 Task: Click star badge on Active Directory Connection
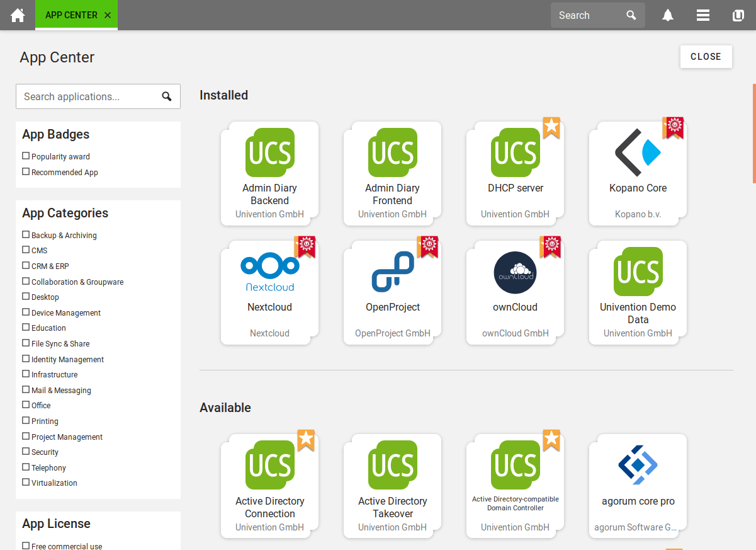[306, 440]
